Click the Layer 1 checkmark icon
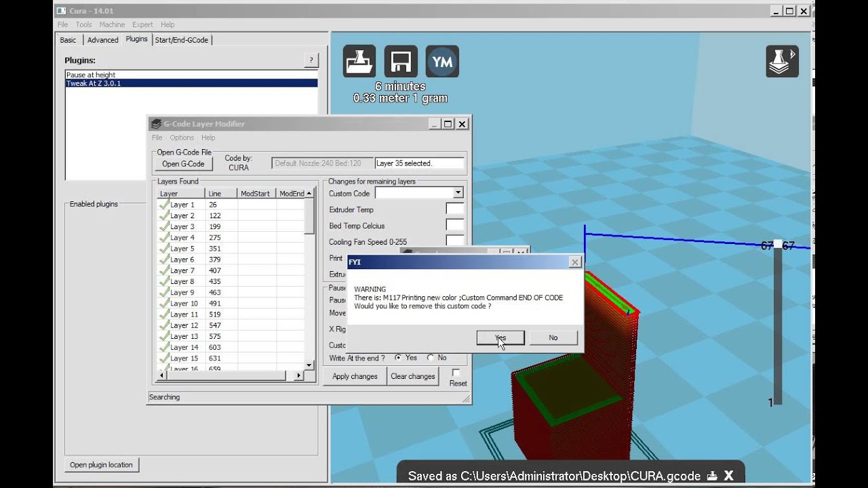The height and width of the screenshot is (488, 868). (x=163, y=204)
